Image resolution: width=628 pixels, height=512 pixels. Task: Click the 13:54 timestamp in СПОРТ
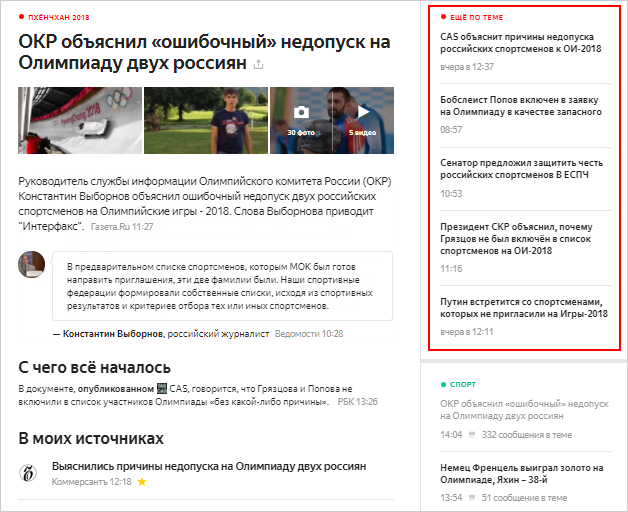tap(451, 498)
